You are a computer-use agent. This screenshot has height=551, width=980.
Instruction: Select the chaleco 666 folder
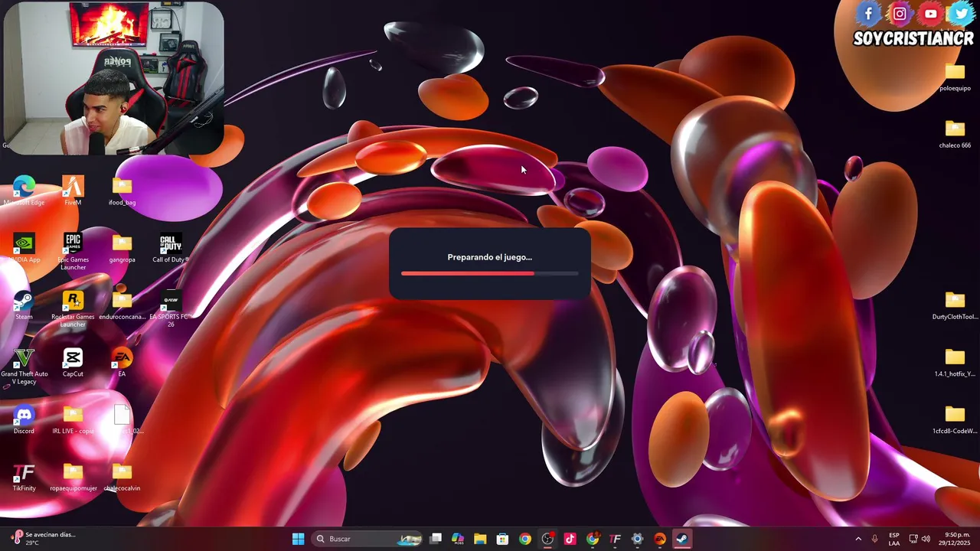[955, 133]
